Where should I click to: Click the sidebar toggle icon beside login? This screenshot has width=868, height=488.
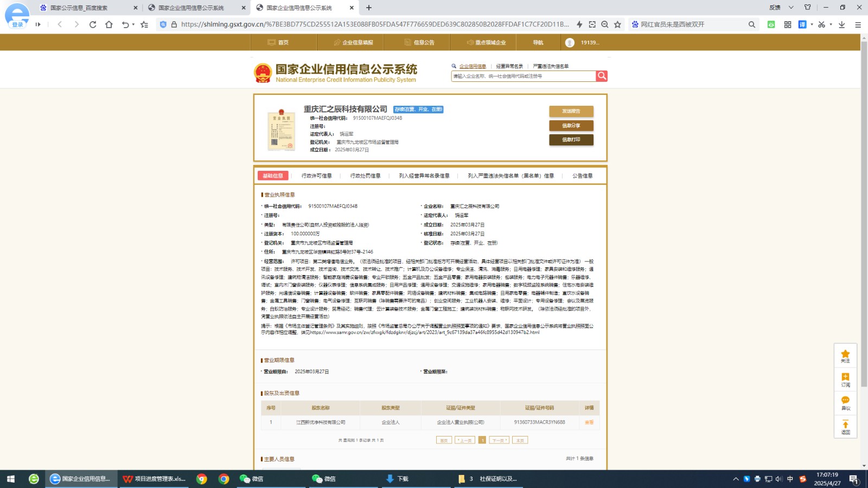coord(38,24)
